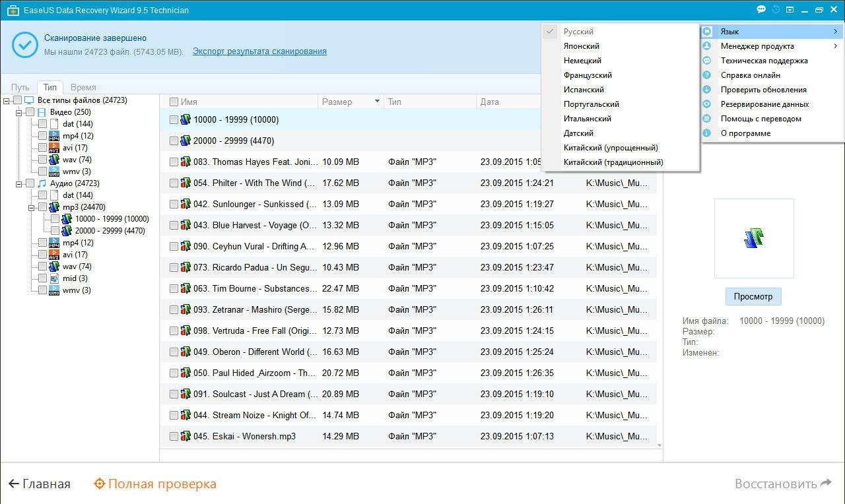845x504 pixels.
Task: Open the feedback chat bubble icon
Action: 761,10
